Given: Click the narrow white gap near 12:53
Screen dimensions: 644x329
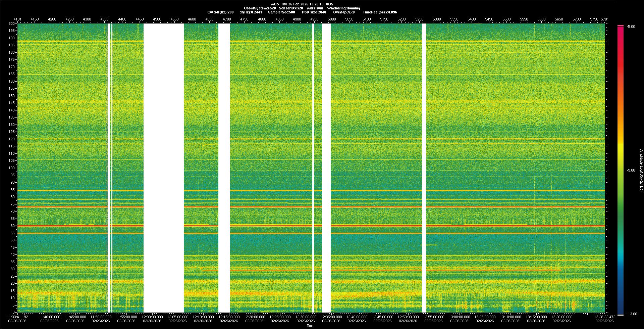Looking at the screenshot, I should pos(424,168).
